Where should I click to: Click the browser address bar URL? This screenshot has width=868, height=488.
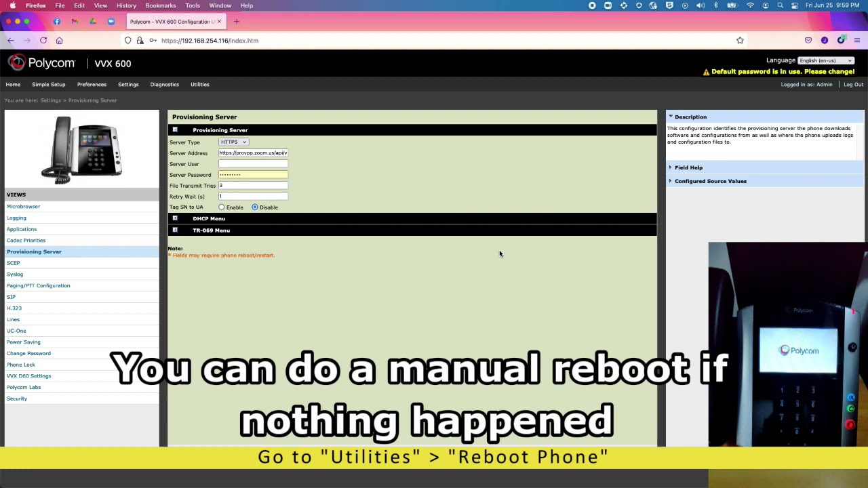pyautogui.click(x=210, y=41)
